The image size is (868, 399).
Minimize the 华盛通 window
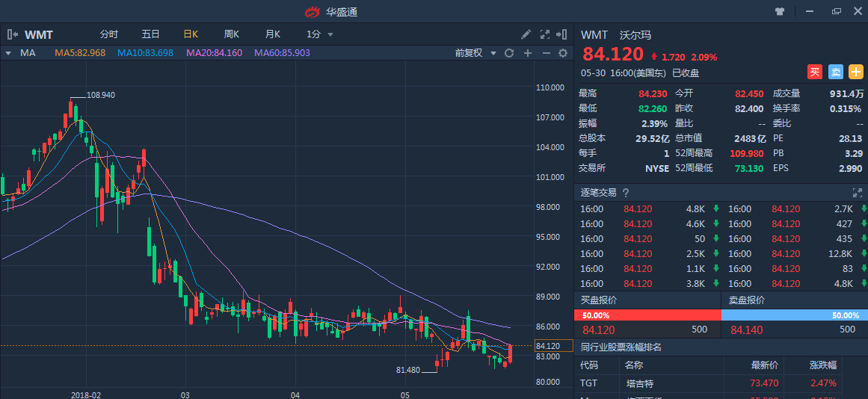[x=810, y=11]
